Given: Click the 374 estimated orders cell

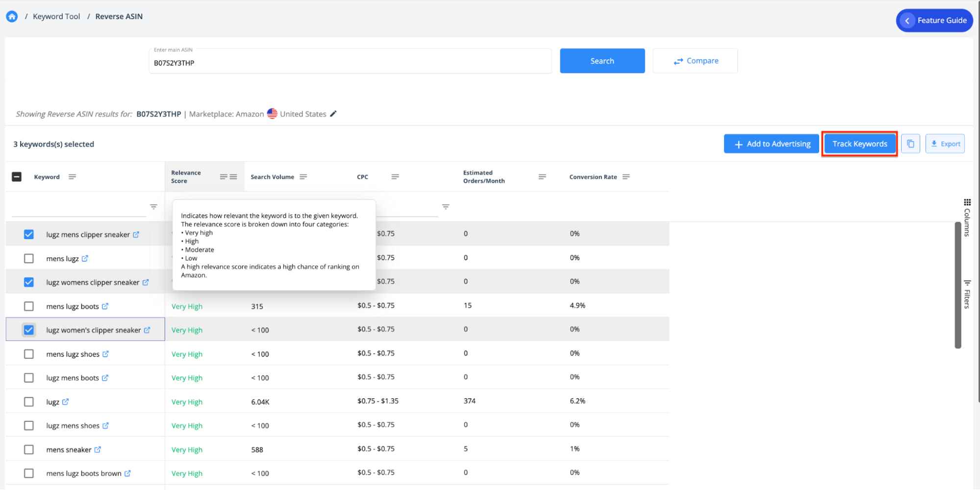Looking at the screenshot, I should tap(470, 401).
